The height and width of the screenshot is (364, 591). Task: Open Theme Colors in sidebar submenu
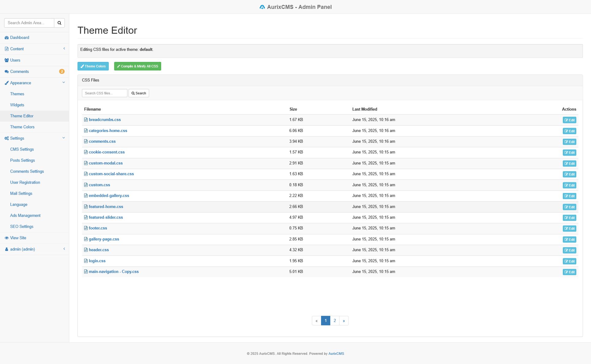22,127
